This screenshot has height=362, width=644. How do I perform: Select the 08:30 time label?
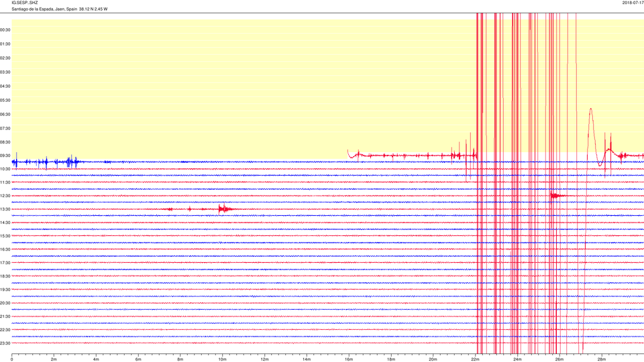[x=5, y=142]
